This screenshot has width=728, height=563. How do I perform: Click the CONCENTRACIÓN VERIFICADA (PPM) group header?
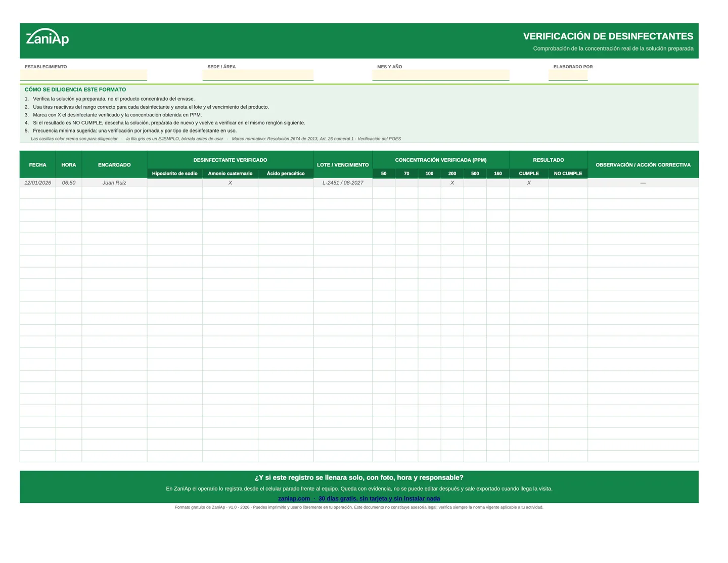[x=441, y=160]
